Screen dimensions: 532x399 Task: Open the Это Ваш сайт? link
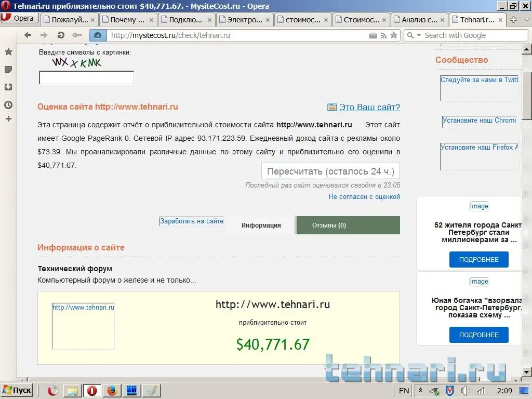369,107
